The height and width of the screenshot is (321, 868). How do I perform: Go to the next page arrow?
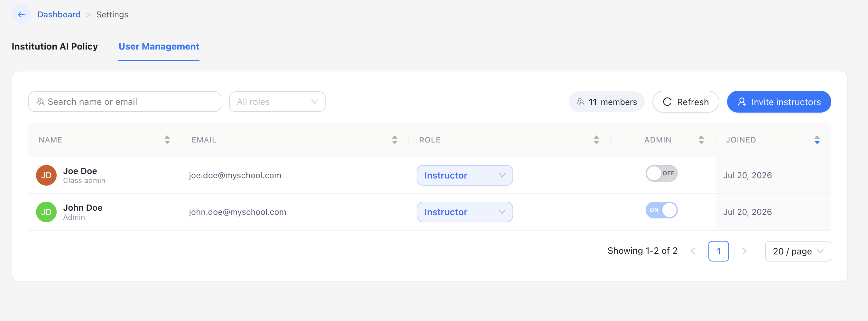744,251
